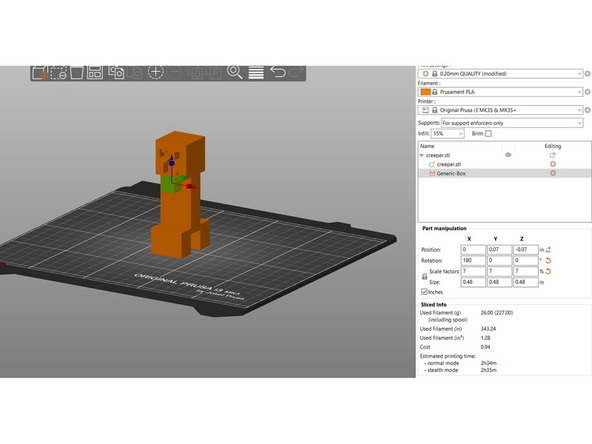592x444 pixels.
Task: Click the Editing column header
Action: (553, 146)
